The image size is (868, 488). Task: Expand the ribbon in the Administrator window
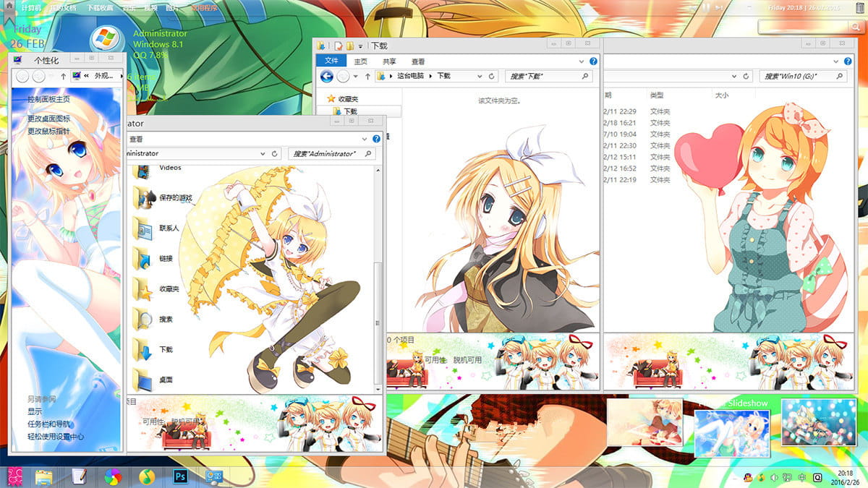365,139
